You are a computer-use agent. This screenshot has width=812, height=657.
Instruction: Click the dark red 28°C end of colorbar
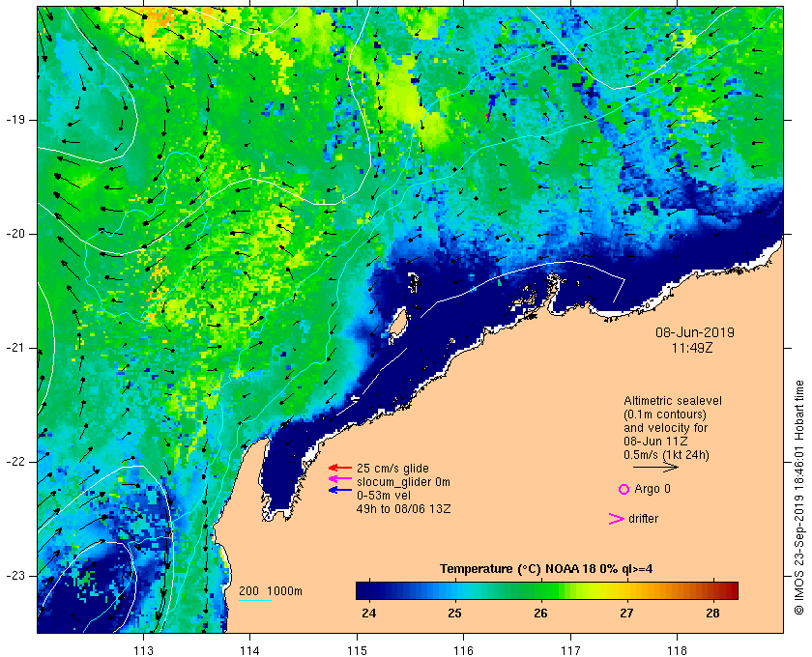tap(731, 590)
